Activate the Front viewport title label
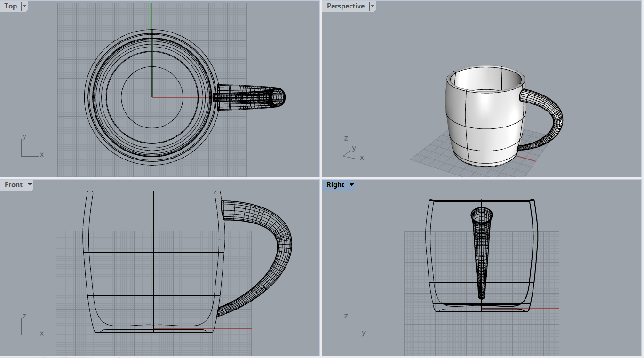The width and height of the screenshot is (644, 358). pos(14,185)
